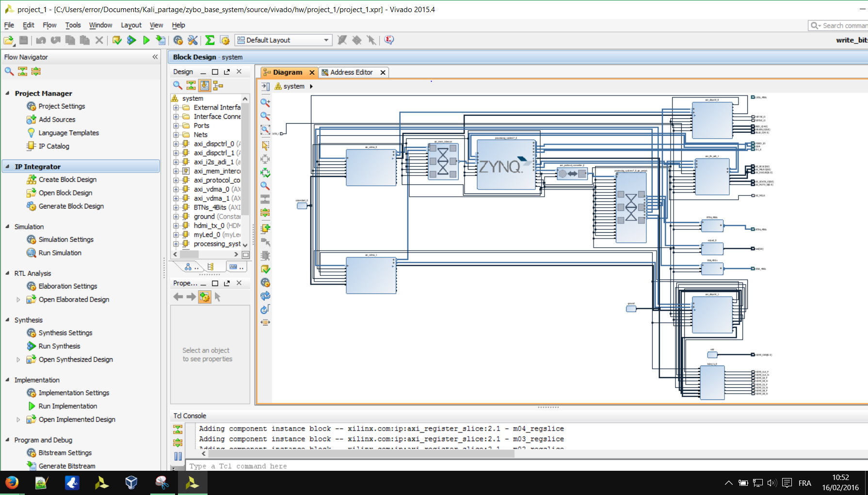
Task: Click the Validate Design checkmark icon in diagram toolbar
Action: click(x=265, y=269)
